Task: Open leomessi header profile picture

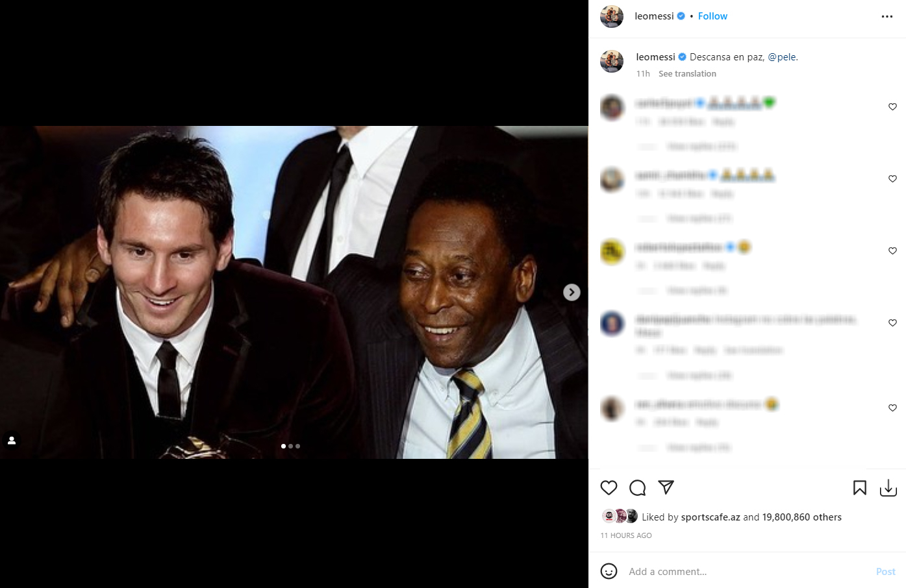Action: 612,16
